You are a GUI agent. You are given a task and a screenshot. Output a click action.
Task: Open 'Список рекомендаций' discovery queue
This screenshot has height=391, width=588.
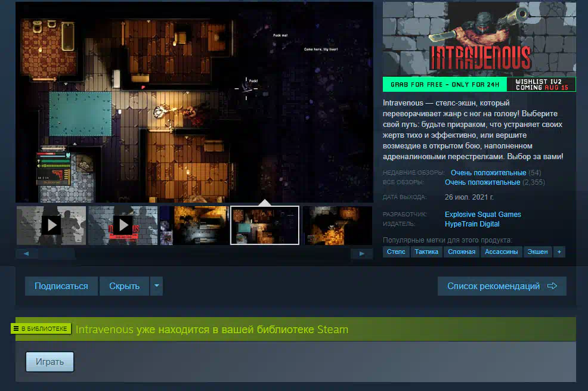click(x=502, y=286)
